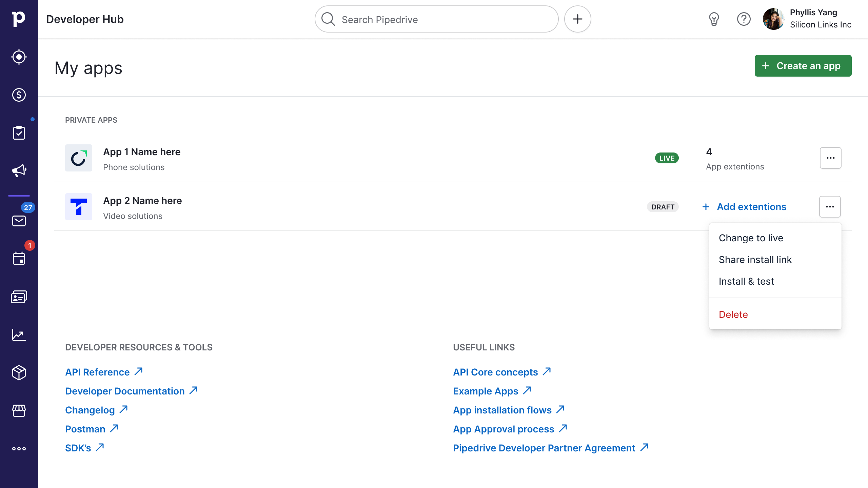868x488 pixels.
Task: Select Change to live menu option
Action: [x=751, y=238]
